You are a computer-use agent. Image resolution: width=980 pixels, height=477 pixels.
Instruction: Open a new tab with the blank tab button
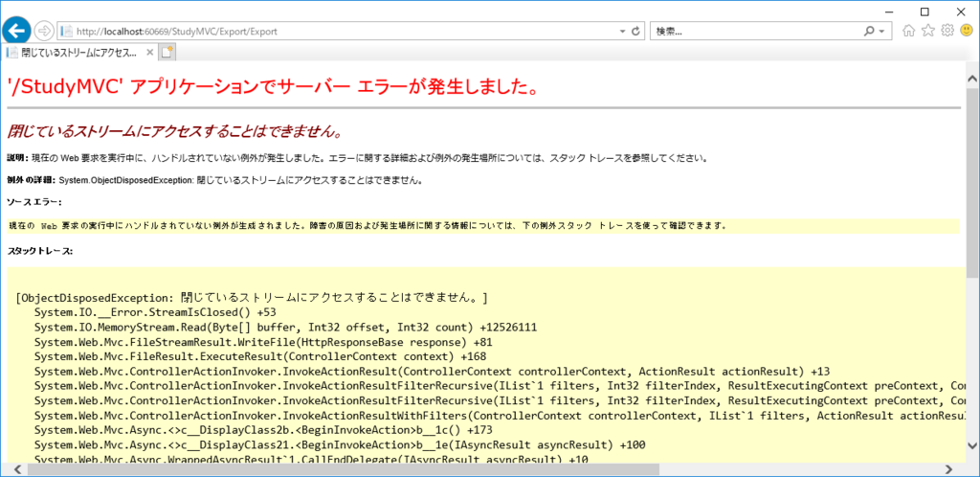(167, 53)
